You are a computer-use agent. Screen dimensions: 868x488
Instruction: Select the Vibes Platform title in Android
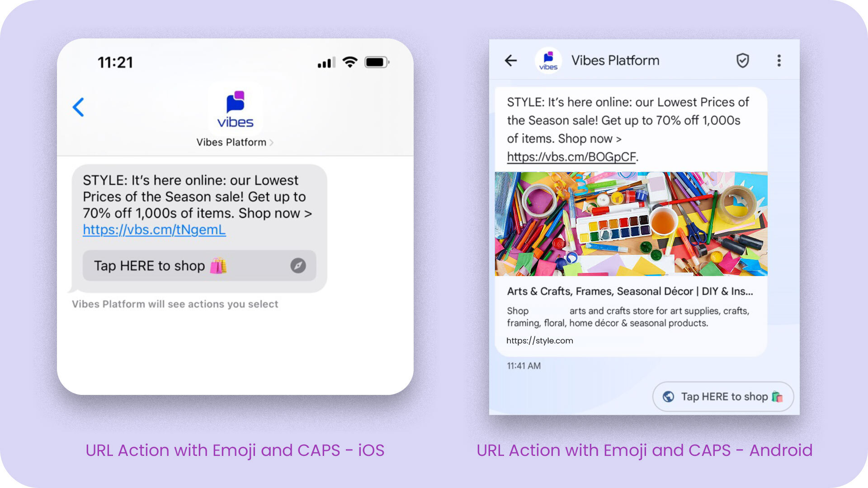click(x=615, y=61)
